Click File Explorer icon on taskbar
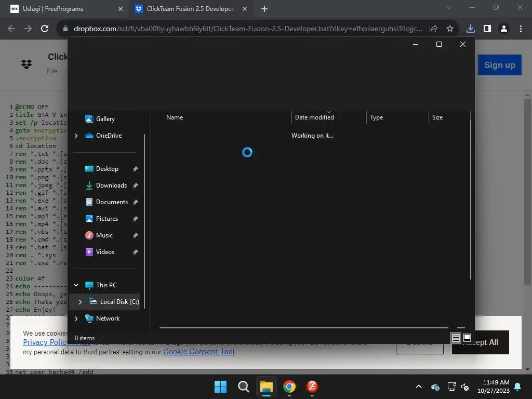Image resolution: width=532 pixels, height=399 pixels. [x=267, y=387]
